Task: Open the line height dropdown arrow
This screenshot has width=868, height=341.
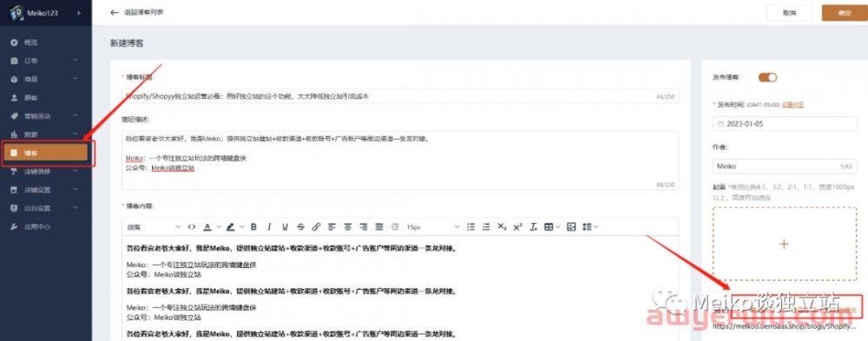Action: (x=595, y=226)
